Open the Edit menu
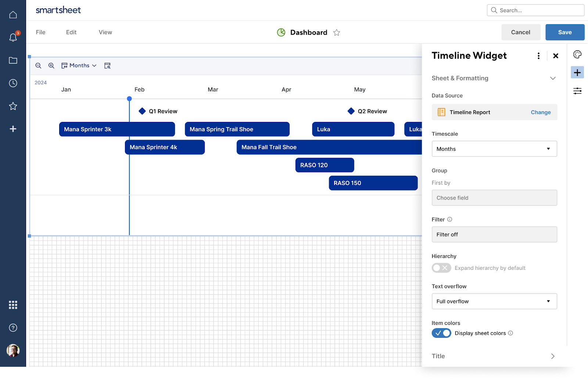Screen dimensions: 588x380 71,32
